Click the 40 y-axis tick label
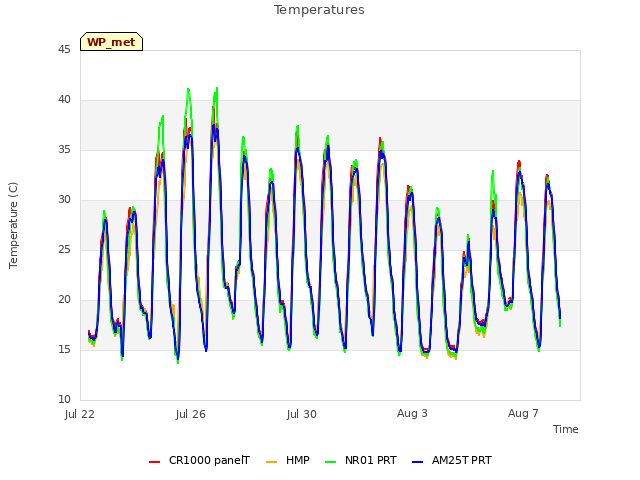The width and height of the screenshot is (640, 480). pyautogui.click(x=64, y=100)
